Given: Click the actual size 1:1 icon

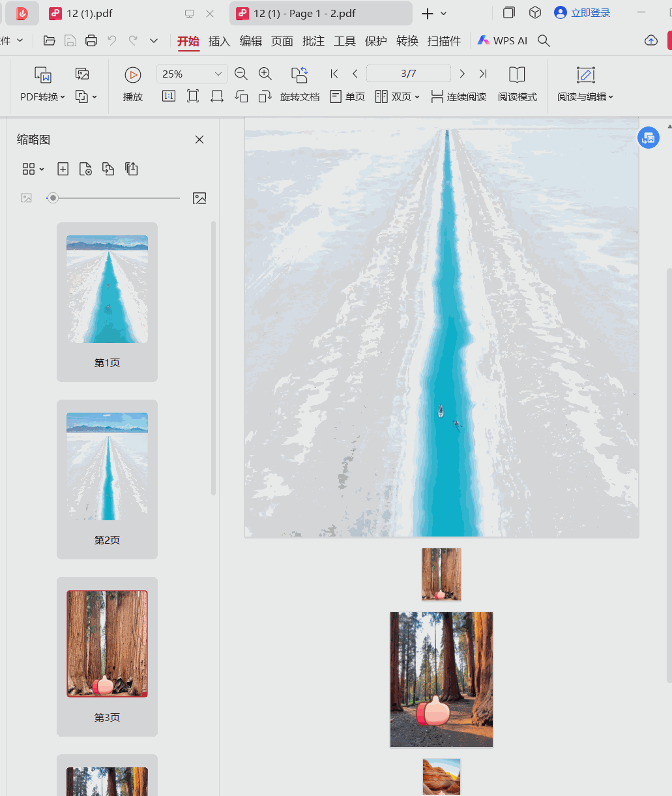Looking at the screenshot, I should [x=168, y=96].
